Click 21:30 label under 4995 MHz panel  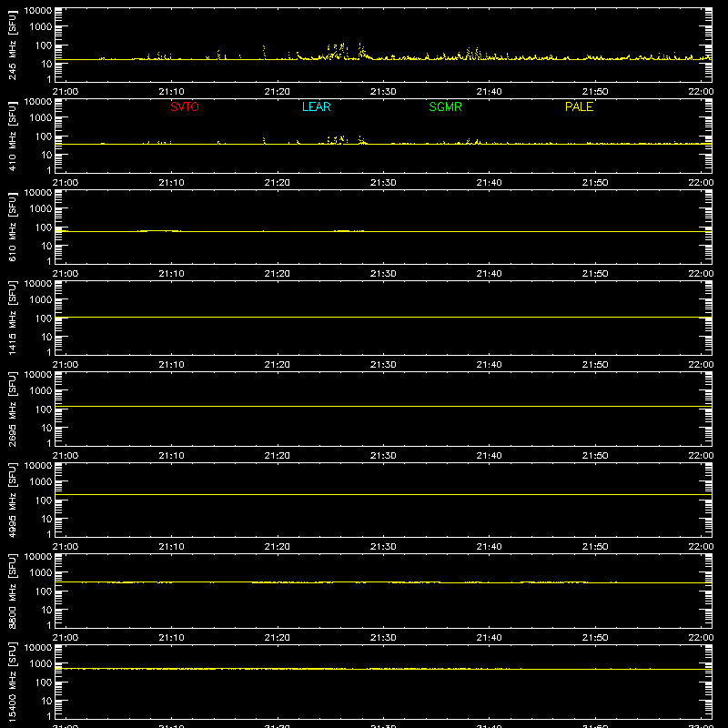point(383,547)
